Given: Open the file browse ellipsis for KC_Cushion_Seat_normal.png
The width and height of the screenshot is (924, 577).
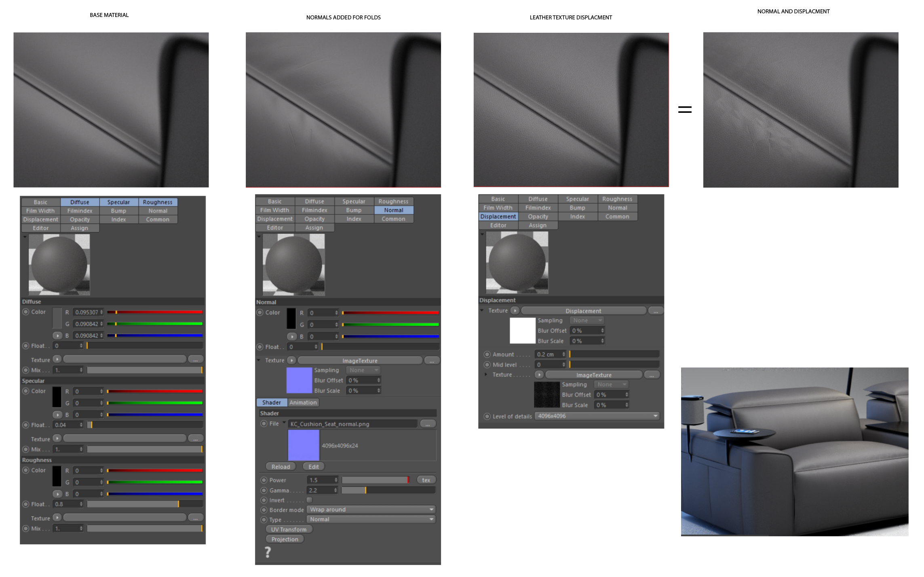Looking at the screenshot, I should point(428,424).
